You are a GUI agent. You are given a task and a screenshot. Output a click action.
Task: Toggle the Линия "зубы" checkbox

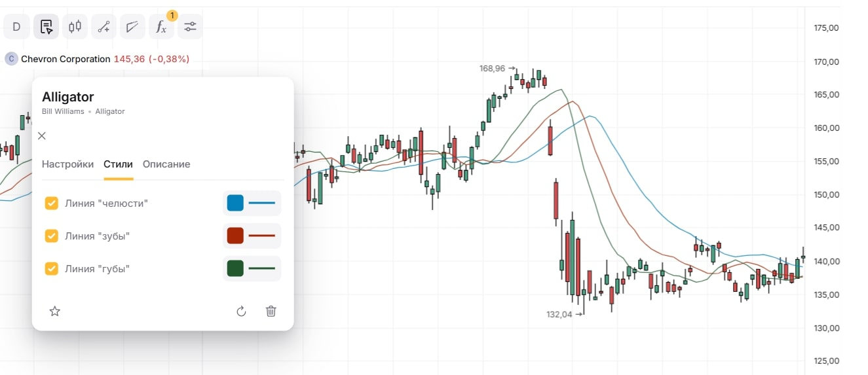point(52,236)
